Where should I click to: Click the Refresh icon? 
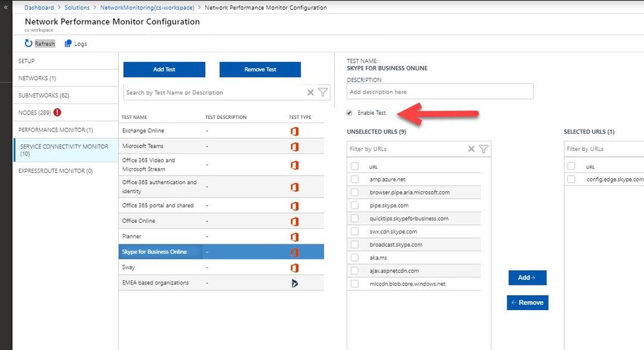[x=28, y=43]
